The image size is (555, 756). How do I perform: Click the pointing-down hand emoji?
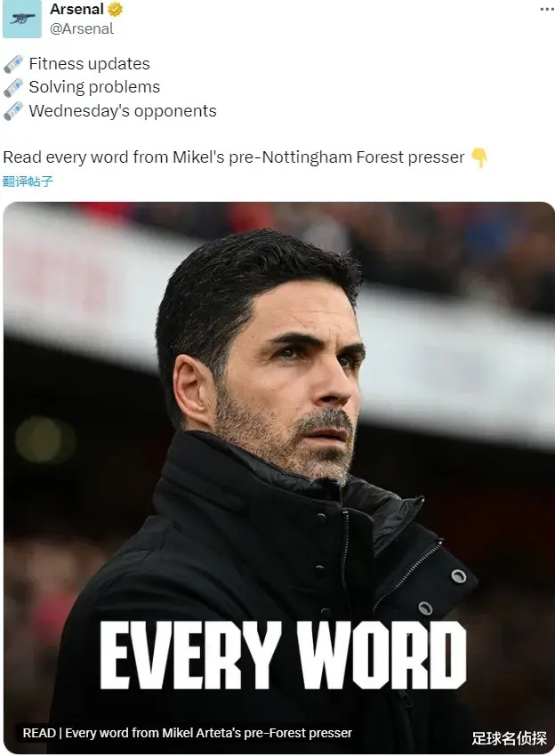pos(479,157)
